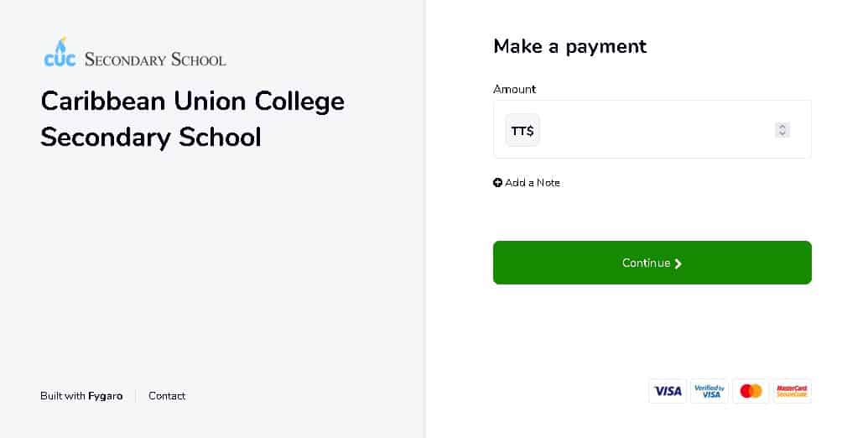Click the Mastercard circles logo
The width and height of the screenshot is (868, 438).
(751, 391)
